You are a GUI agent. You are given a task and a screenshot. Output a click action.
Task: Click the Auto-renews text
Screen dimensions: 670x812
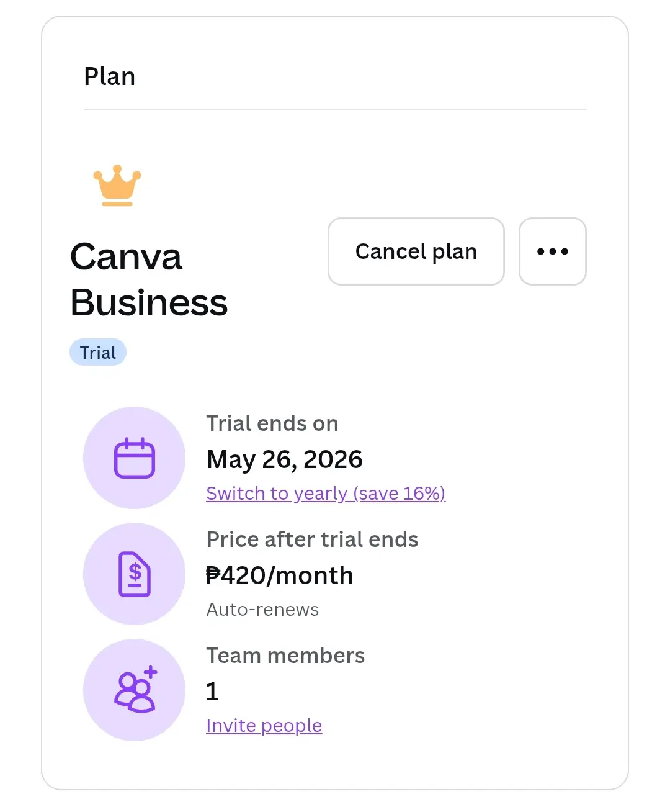pyautogui.click(x=263, y=610)
